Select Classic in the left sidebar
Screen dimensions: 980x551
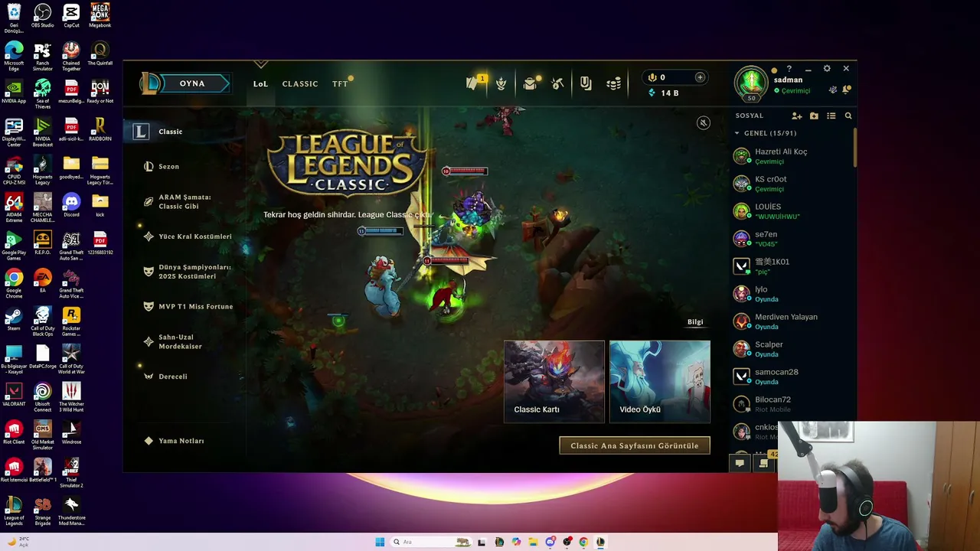coord(185,132)
